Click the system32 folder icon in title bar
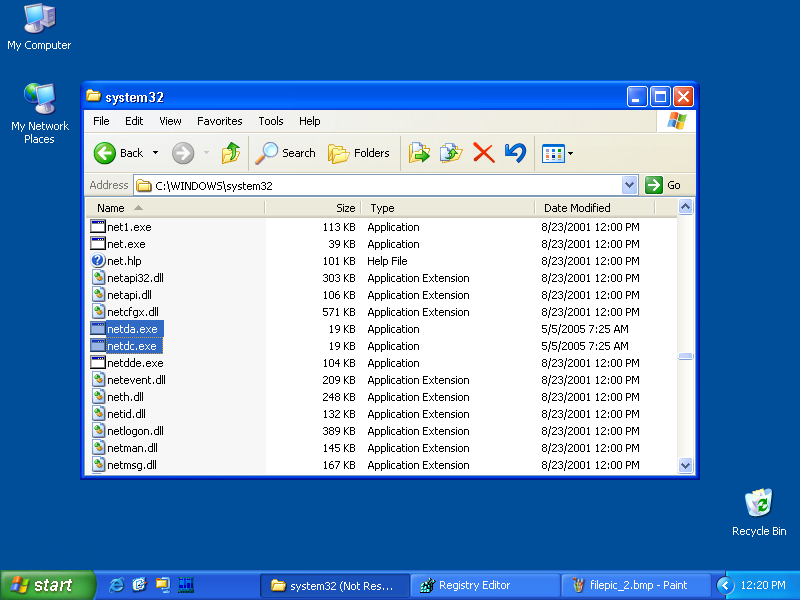The height and width of the screenshot is (600, 800). (93, 96)
